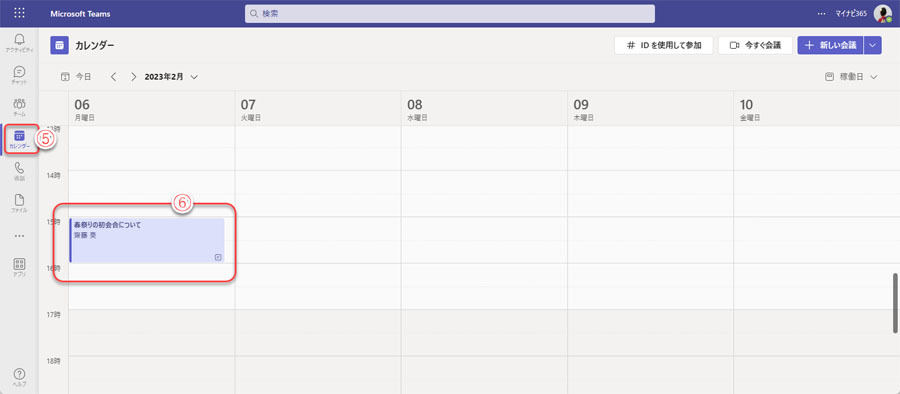Image resolution: width=900 pixels, height=394 pixels.
Task: Expand dropdown arrow next to 新しい会議
Action: point(872,45)
